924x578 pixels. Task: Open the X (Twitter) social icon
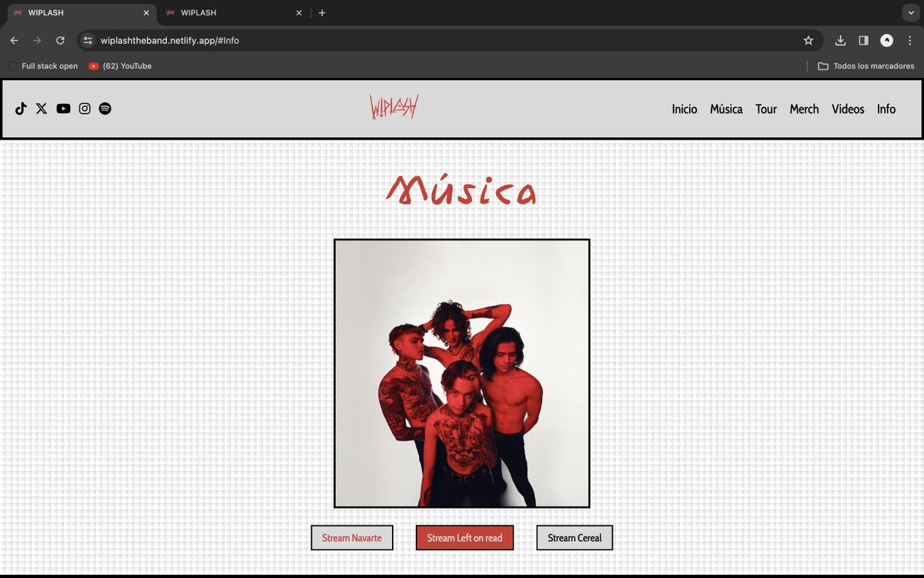coord(42,109)
